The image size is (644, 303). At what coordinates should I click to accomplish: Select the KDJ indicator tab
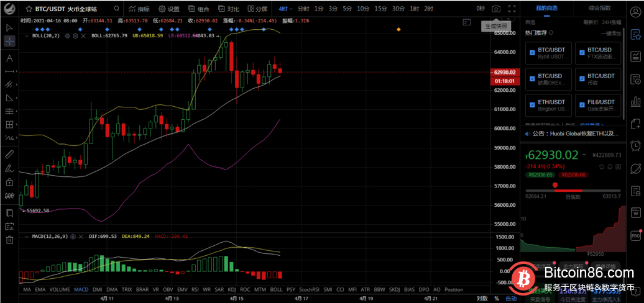coord(232,289)
